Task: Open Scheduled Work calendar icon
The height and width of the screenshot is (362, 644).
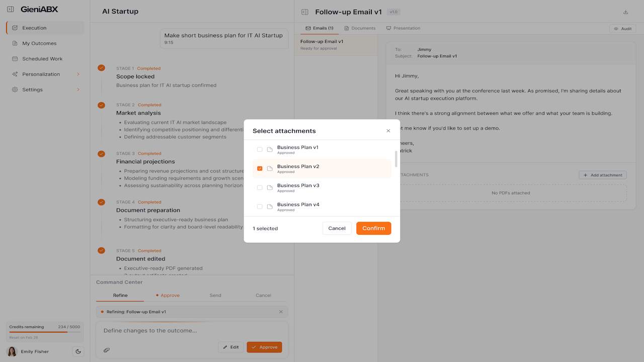Action: pos(15,59)
